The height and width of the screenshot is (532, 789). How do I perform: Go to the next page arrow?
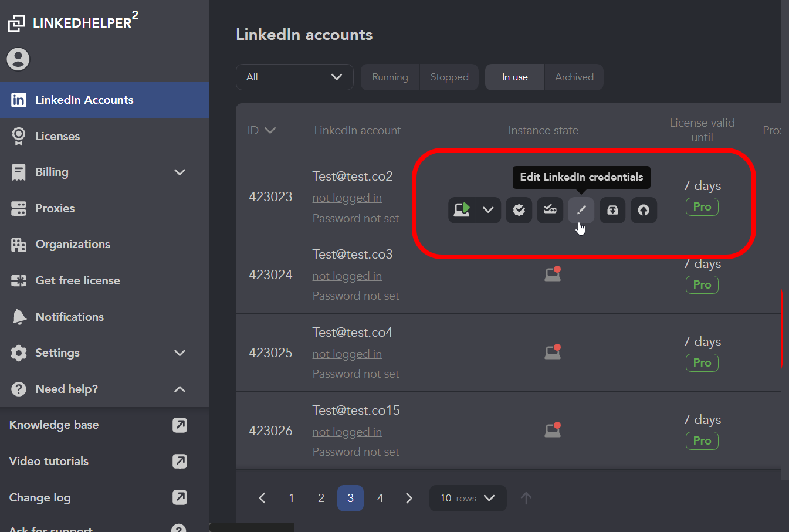(409, 498)
